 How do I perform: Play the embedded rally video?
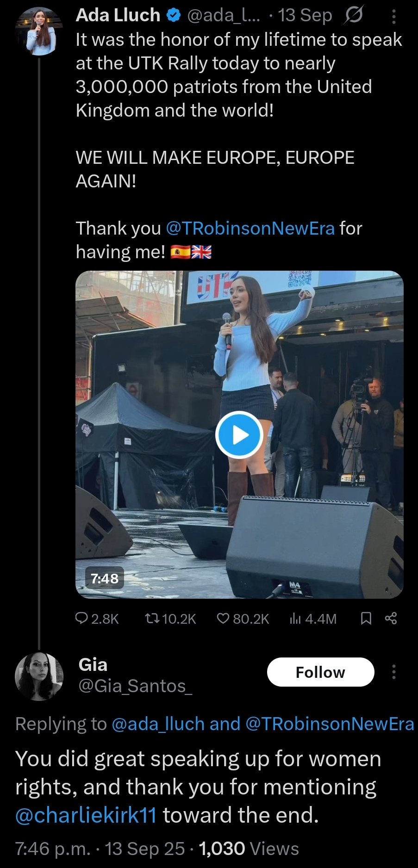239,435
